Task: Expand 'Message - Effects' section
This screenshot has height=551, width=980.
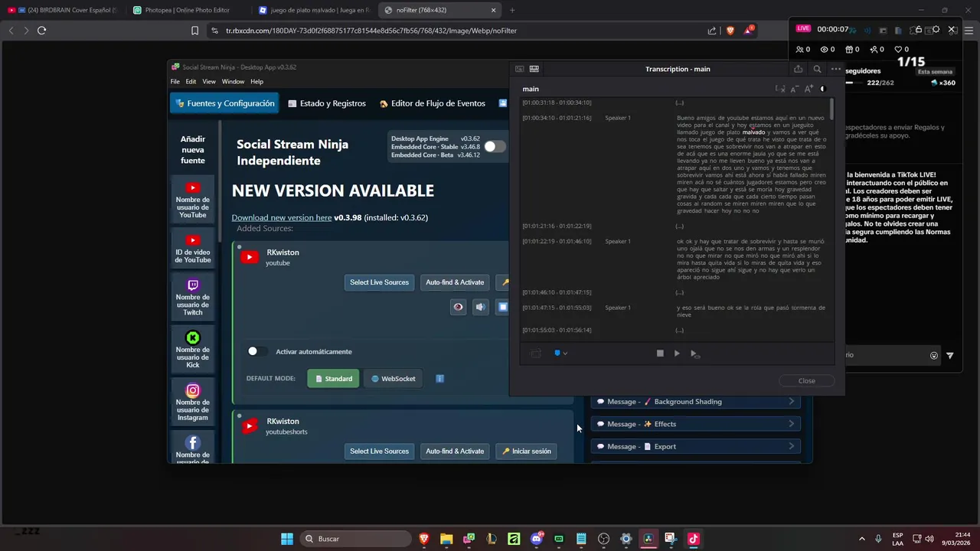Action: [x=696, y=424]
